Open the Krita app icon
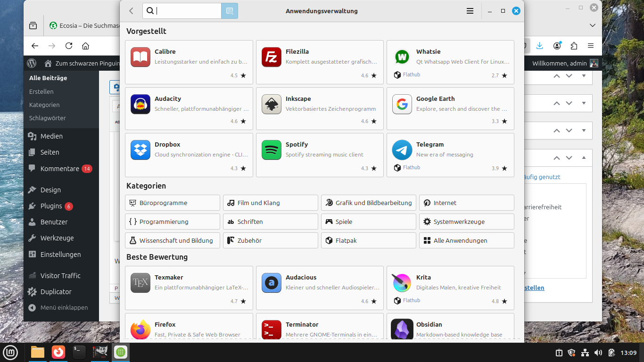This screenshot has height=362, width=644. click(402, 283)
